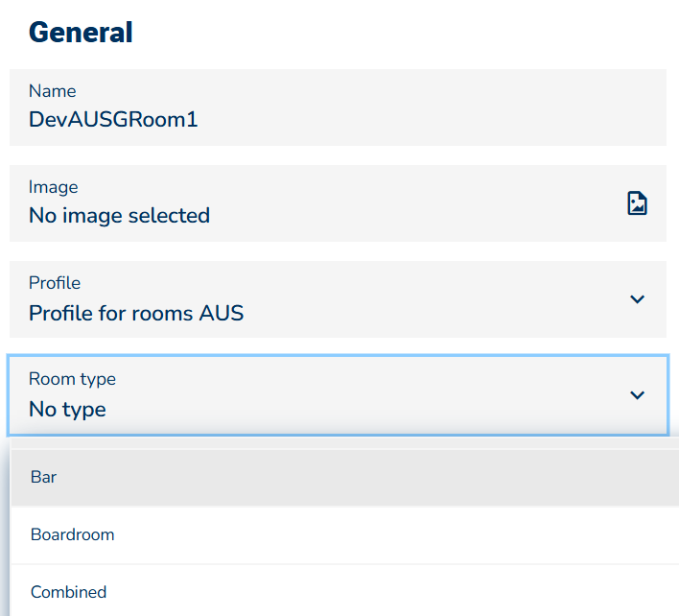Click the 'Room type' field label
Screen dimensions: 679x616
click(72, 379)
